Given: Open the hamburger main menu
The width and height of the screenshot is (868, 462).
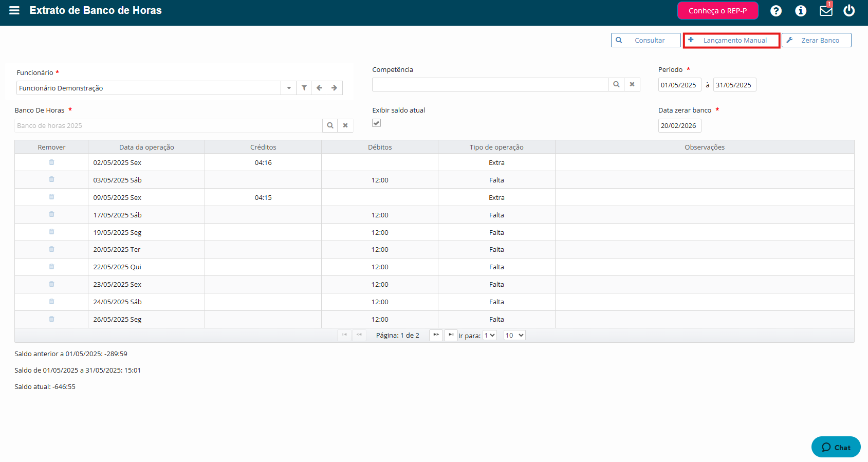Looking at the screenshot, I should [x=14, y=10].
